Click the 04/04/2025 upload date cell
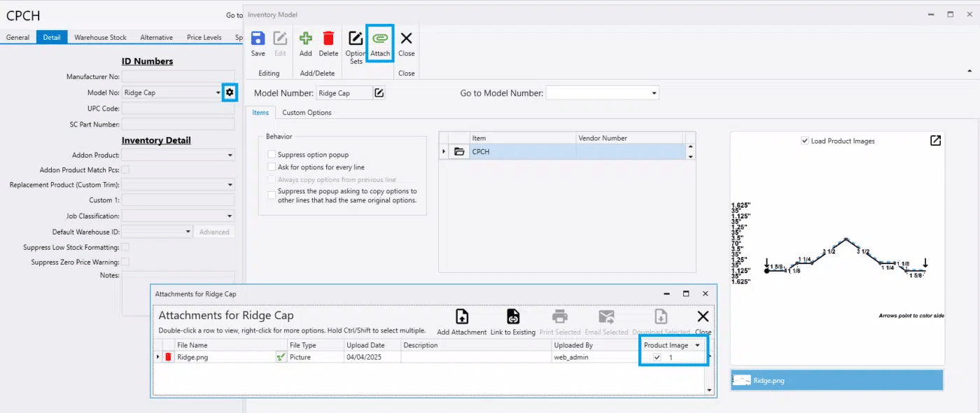The image size is (980, 413). click(x=372, y=357)
